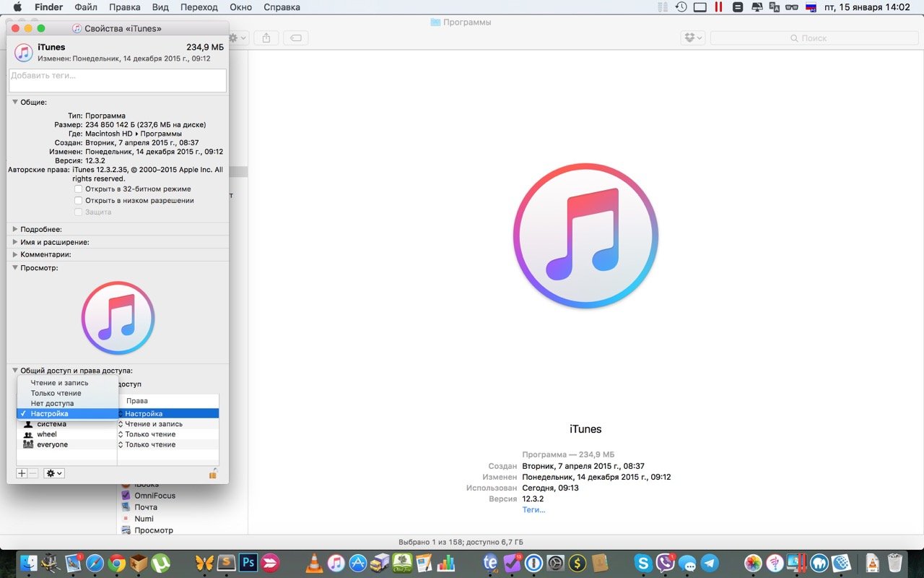This screenshot has height=578, width=924.
Task: Choose 'Чтение и запись' in the permissions popup
Action: tap(67, 383)
